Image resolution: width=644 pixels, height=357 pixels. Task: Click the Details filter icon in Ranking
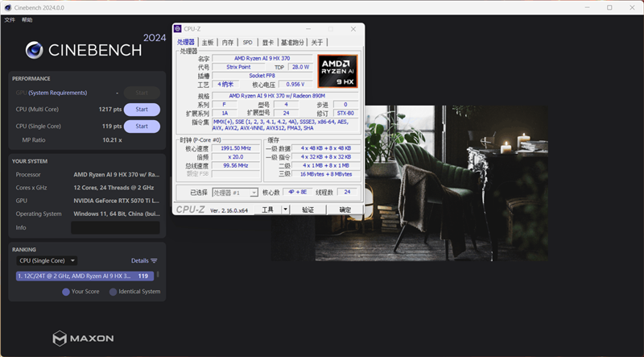coord(154,261)
